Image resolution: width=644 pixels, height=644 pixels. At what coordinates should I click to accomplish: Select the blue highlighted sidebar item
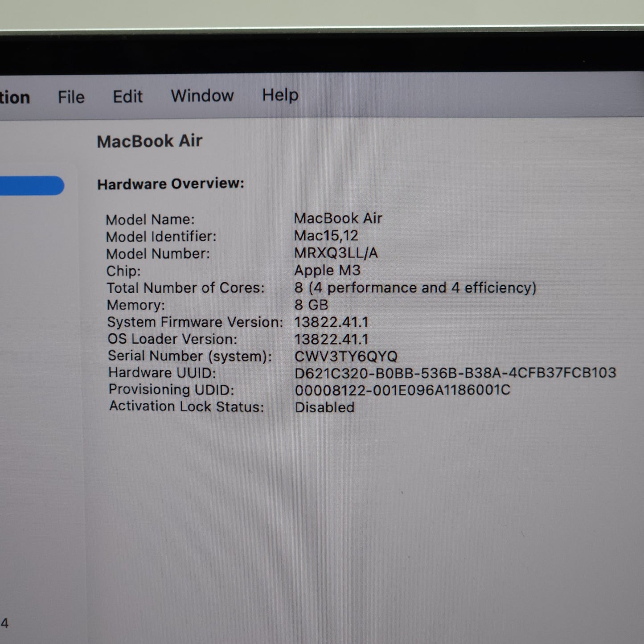click(31, 185)
